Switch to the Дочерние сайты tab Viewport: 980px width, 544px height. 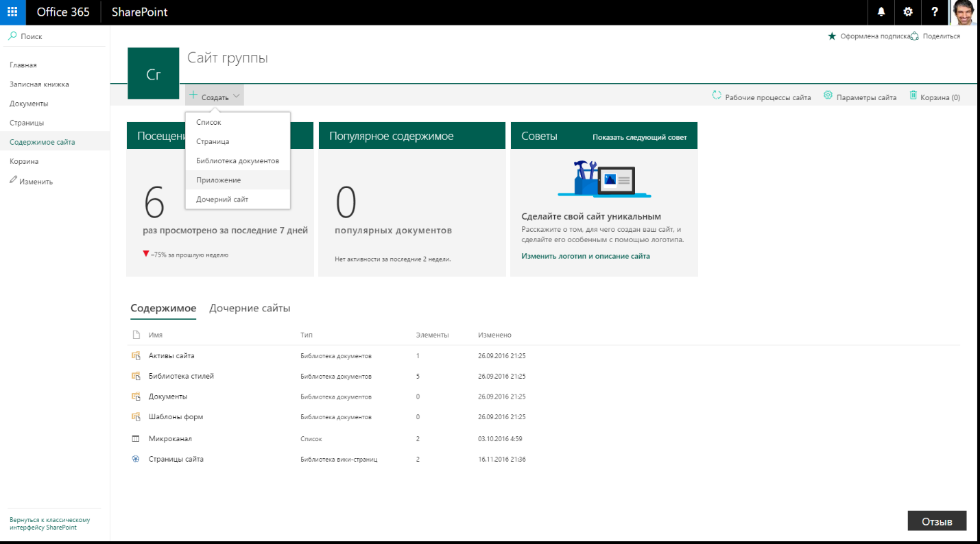point(250,309)
